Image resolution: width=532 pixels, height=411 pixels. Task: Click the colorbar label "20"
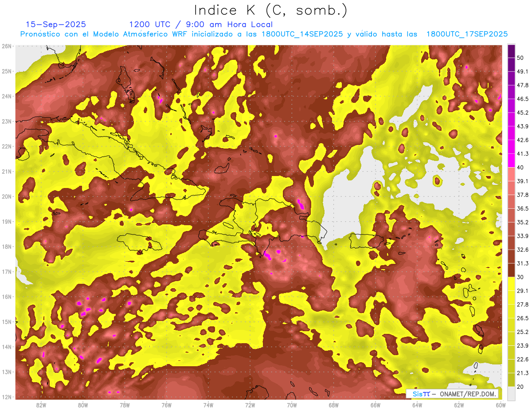pyautogui.click(x=521, y=386)
